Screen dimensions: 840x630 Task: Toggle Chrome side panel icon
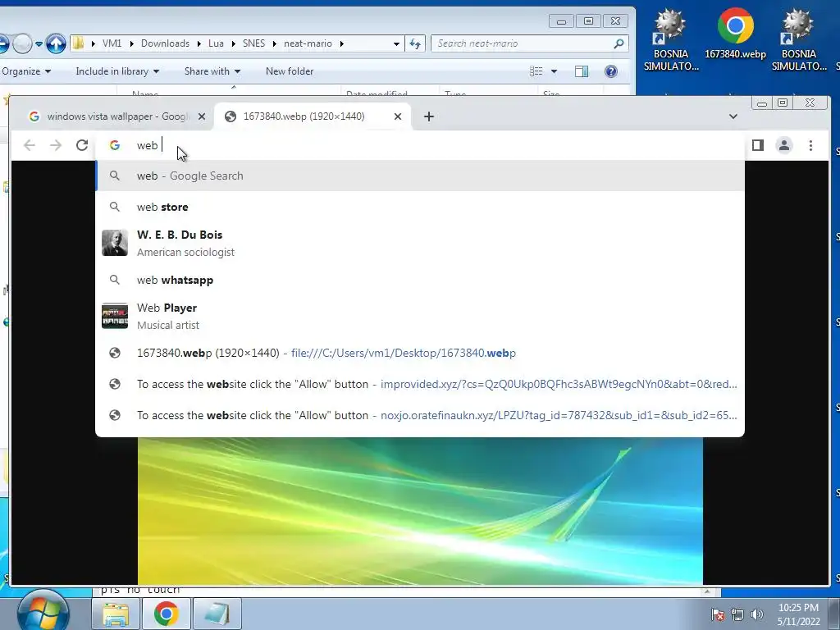coord(757,145)
